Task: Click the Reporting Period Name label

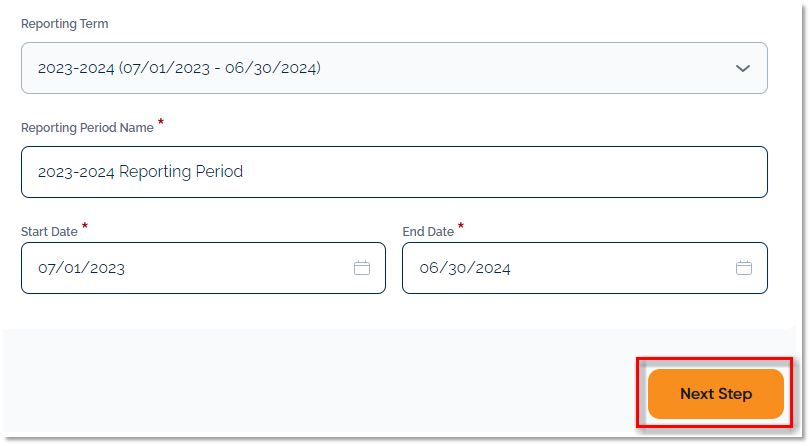Action: click(87, 128)
